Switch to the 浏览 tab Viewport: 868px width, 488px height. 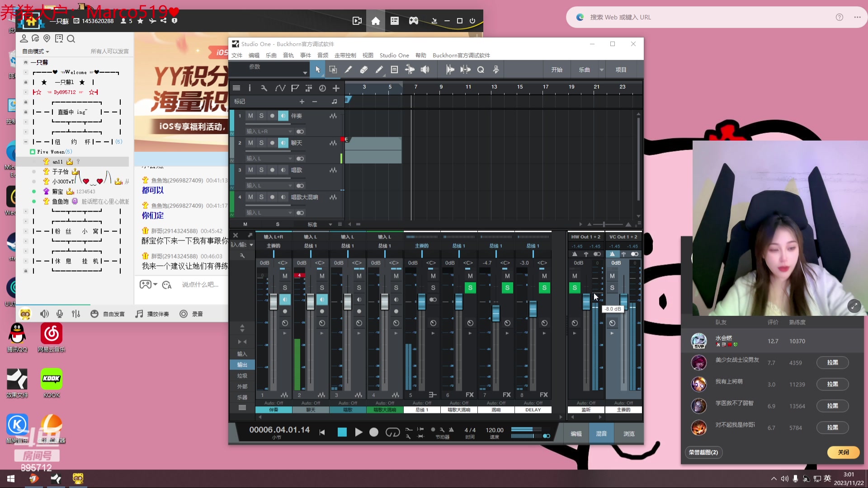(629, 433)
